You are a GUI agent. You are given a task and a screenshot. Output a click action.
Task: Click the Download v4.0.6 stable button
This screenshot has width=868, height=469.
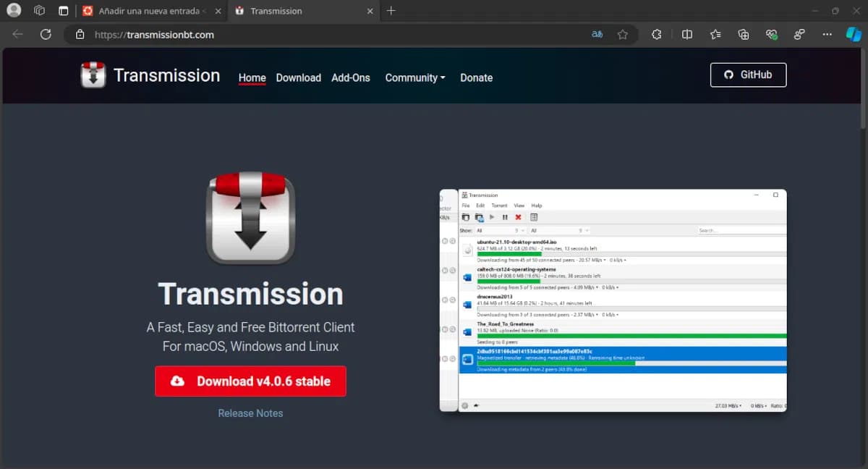[x=250, y=381]
